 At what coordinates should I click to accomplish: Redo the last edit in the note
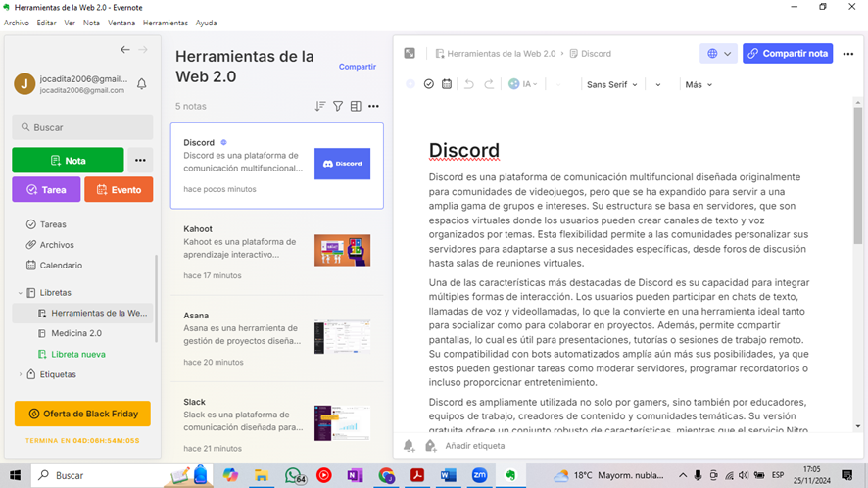point(489,84)
